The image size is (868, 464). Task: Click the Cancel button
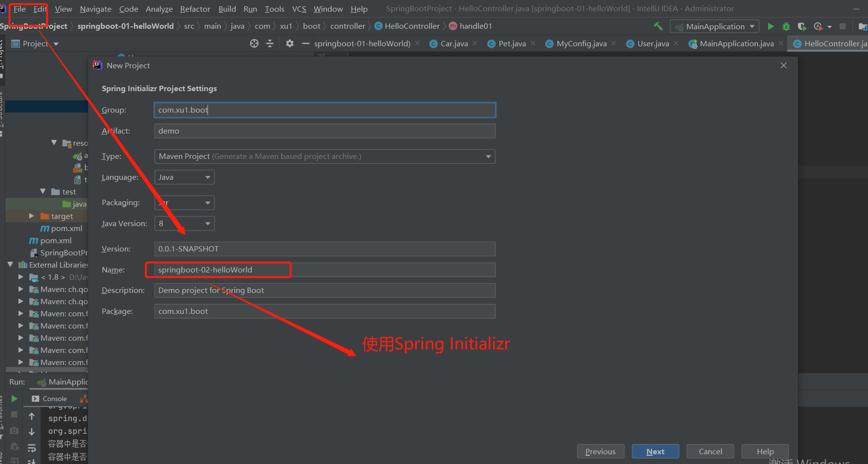pos(710,452)
